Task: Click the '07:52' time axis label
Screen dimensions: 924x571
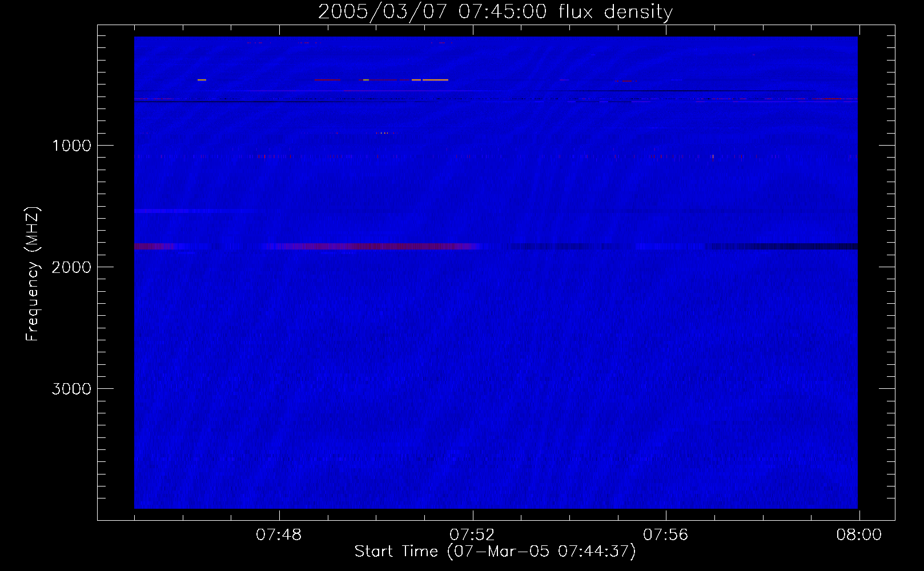Action: [472, 535]
